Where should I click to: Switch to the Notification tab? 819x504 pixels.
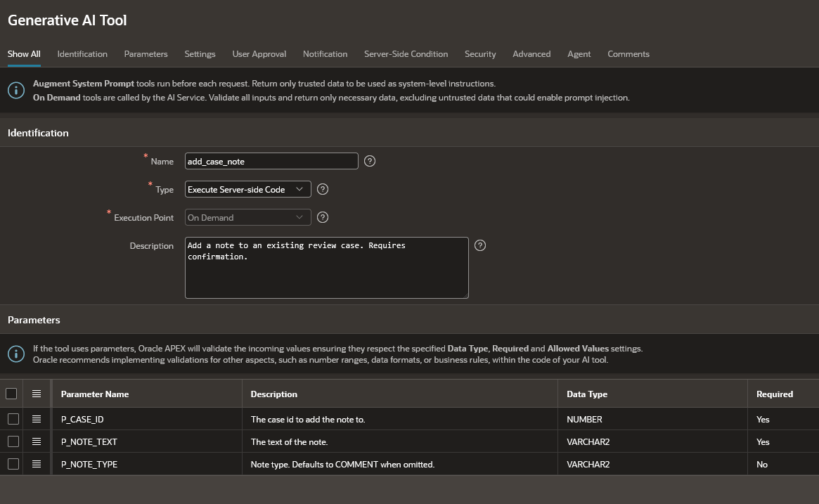325,54
